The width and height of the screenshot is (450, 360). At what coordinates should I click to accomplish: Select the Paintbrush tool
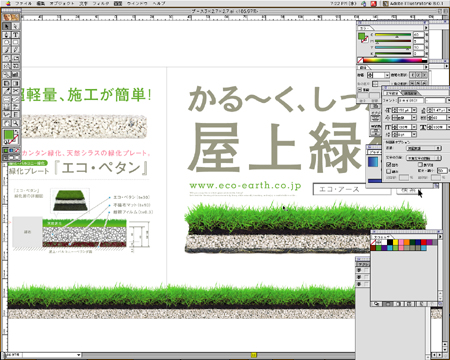(x=7, y=50)
